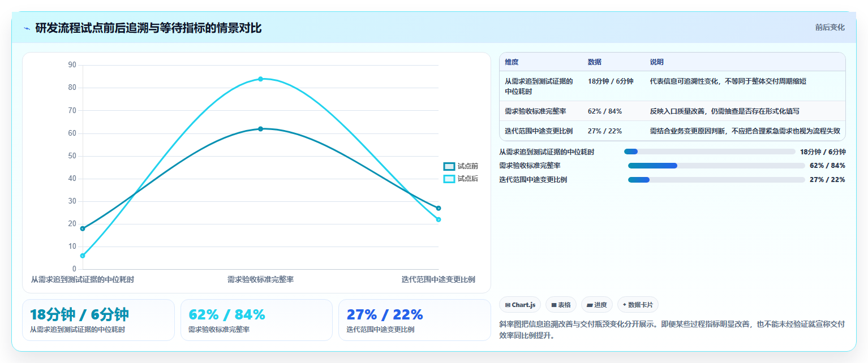
Task: Click the table note starting 需结合业务变更原因判断
Action: [x=745, y=131]
